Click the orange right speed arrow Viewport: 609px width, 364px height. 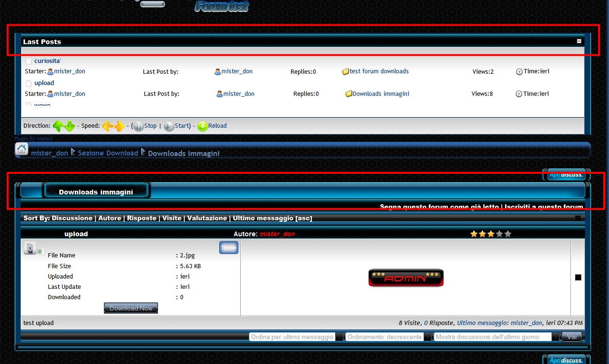coord(119,126)
